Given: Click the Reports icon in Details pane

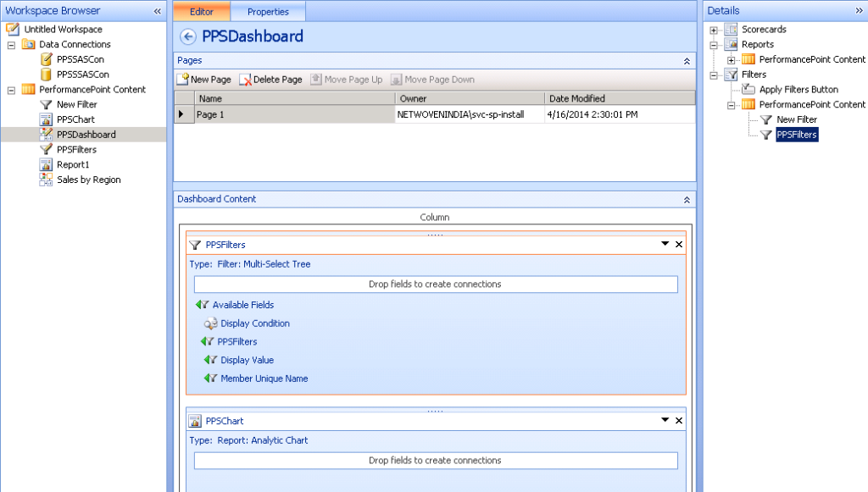Looking at the screenshot, I should click(x=731, y=44).
